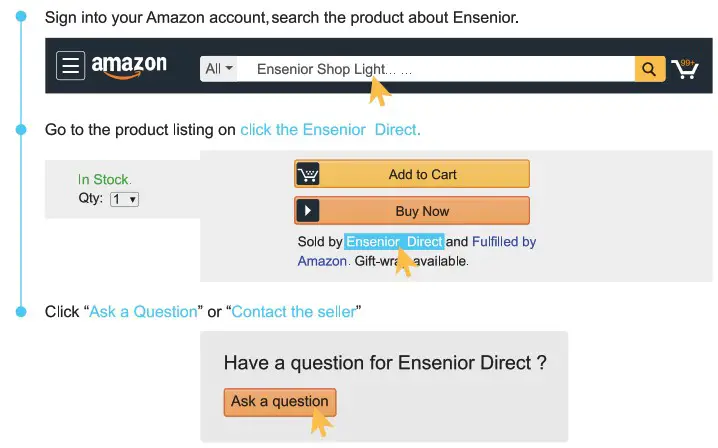
Task: Click the "Have a question for Ensenior Direct" heading
Action: pyautogui.click(x=384, y=362)
